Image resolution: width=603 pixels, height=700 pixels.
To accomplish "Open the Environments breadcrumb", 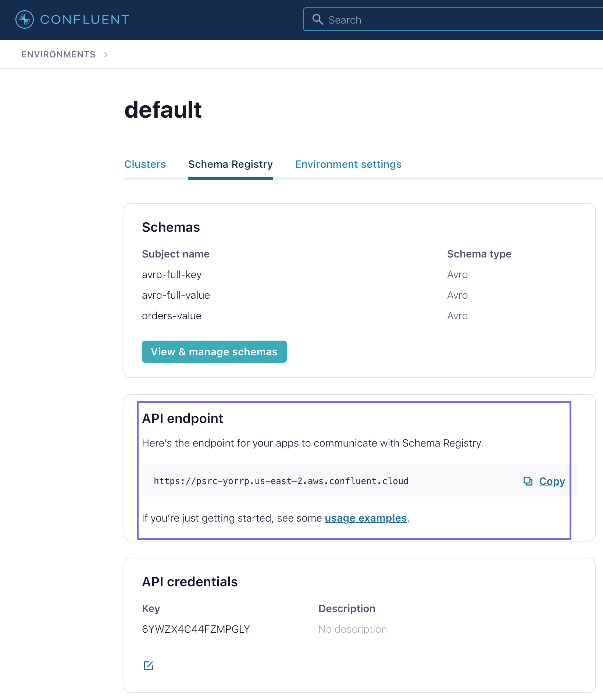I will [x=58, y=54].
